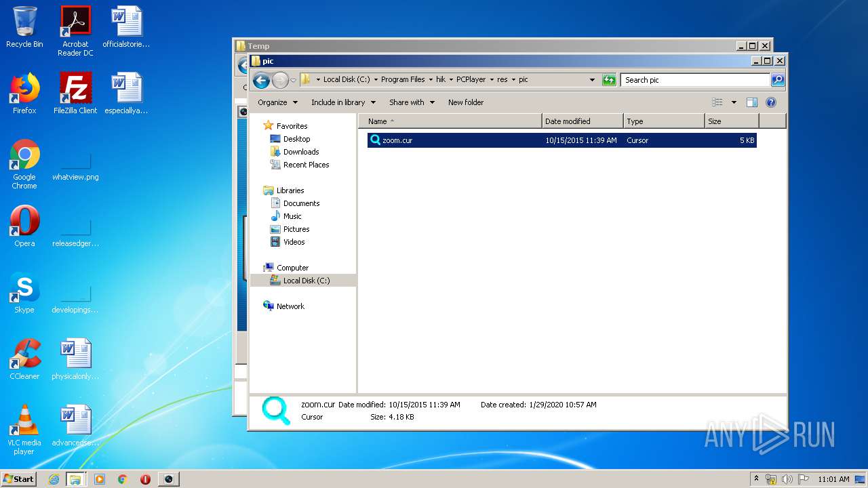Select Downloads in the navigation pane

click(301, 152)
